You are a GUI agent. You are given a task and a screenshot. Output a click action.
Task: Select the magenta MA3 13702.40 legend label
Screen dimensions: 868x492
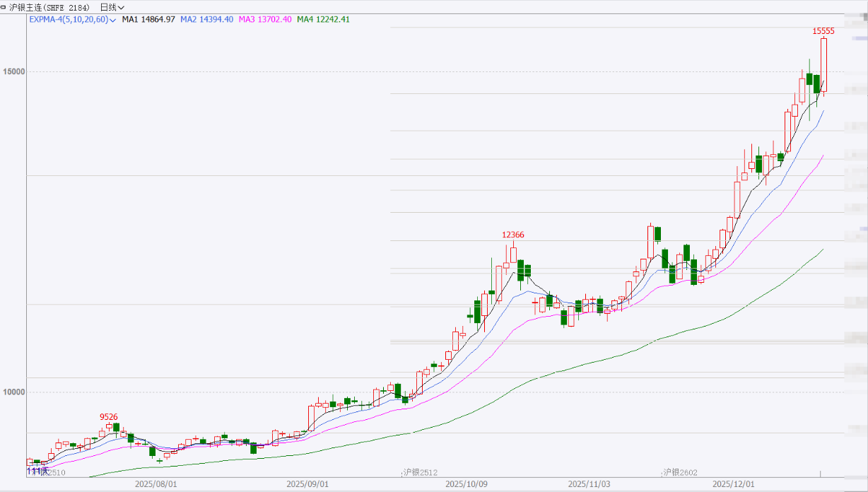point(264,19)
